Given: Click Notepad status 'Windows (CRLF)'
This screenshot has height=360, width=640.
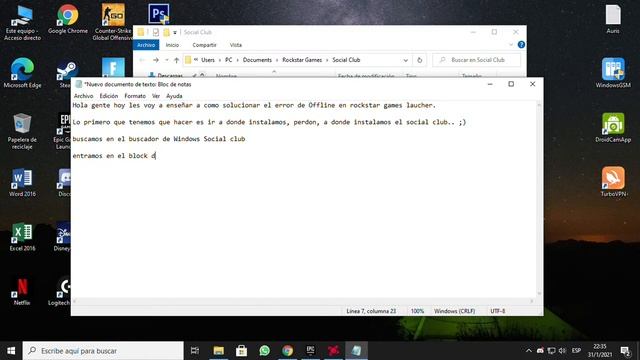Looking at the screenshot, I should 454,311.
